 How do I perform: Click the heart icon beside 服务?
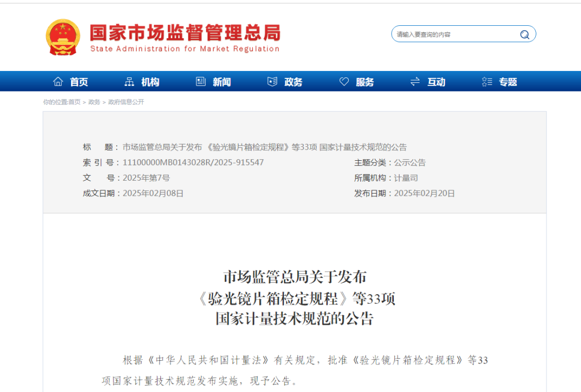coord(344,81)
